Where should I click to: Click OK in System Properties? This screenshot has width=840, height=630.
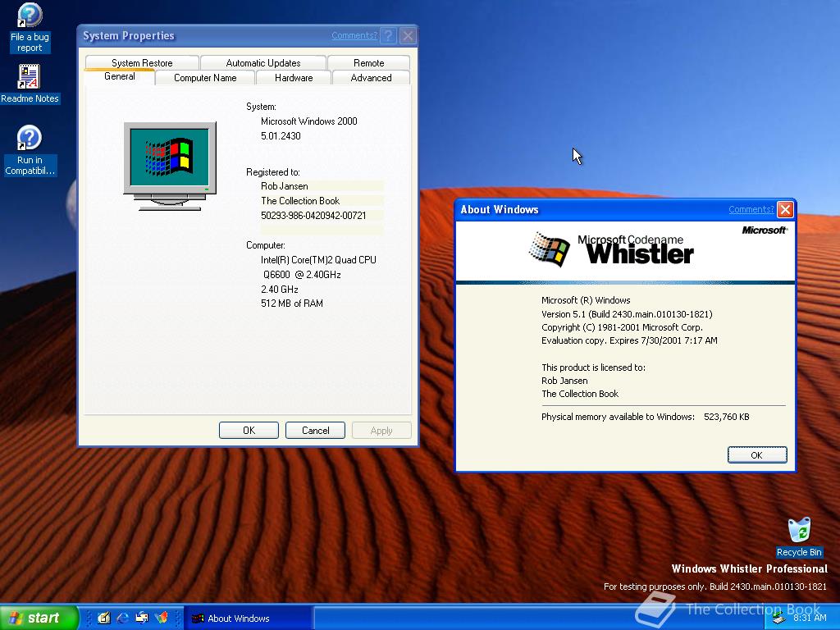249,430
